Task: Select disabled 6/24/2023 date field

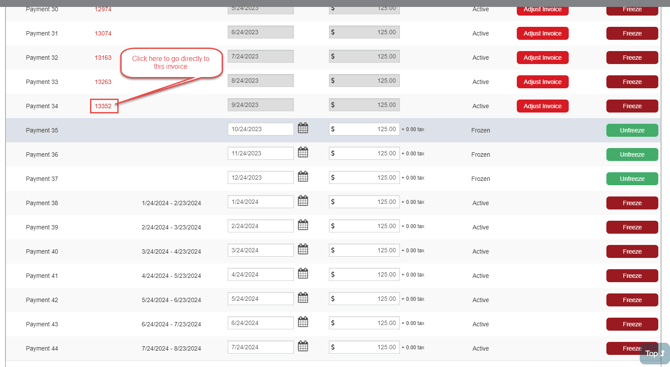Action: click(x=261, y=32)
